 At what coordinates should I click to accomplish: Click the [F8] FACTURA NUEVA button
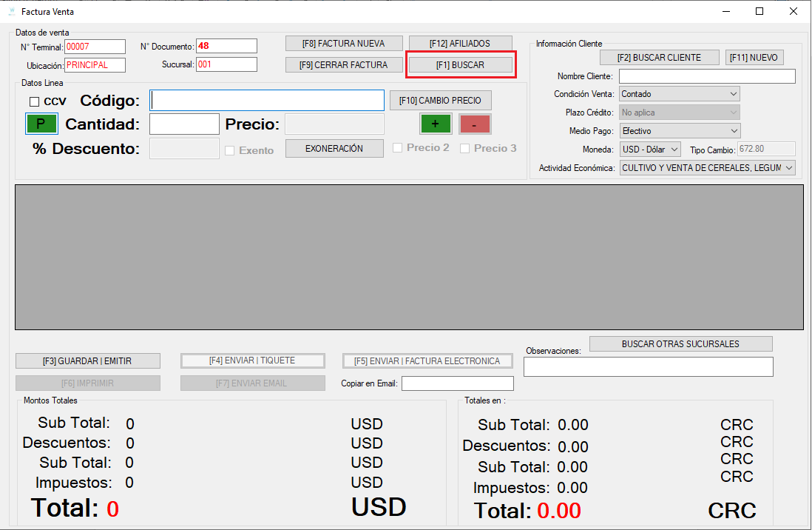click(x=344, y=44)
